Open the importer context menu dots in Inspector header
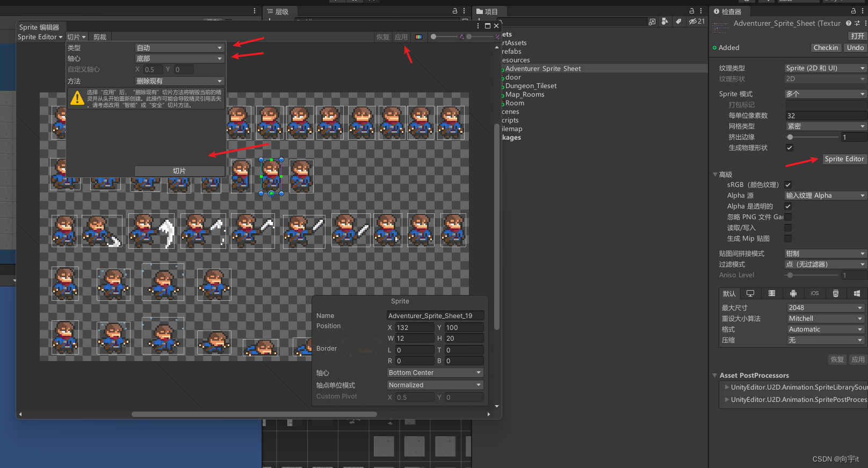The height and width of the screenshot is (468, 868). point(865,23)
